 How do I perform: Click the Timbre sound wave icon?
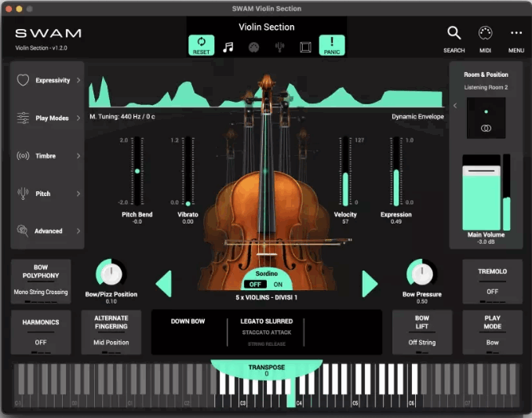(23, 155)
